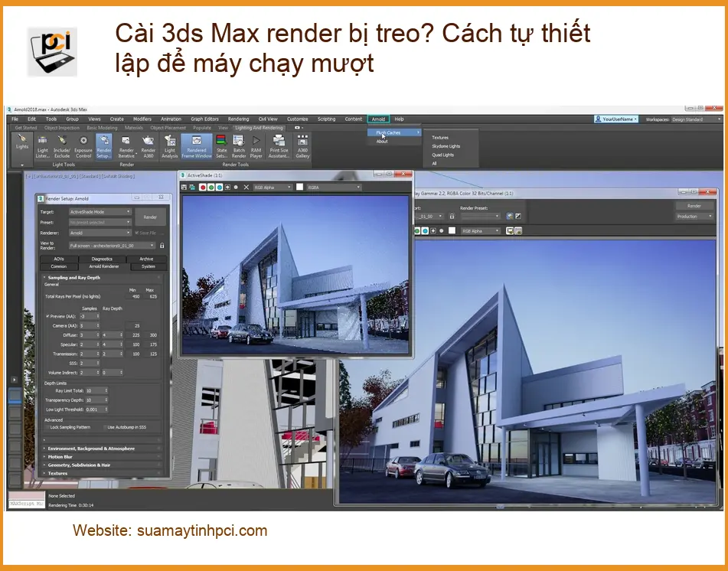The height and width of the screenshot is (571, 728).
Task: Toggle alpha channel display in ActiveShade window
Action: point(227,187)
